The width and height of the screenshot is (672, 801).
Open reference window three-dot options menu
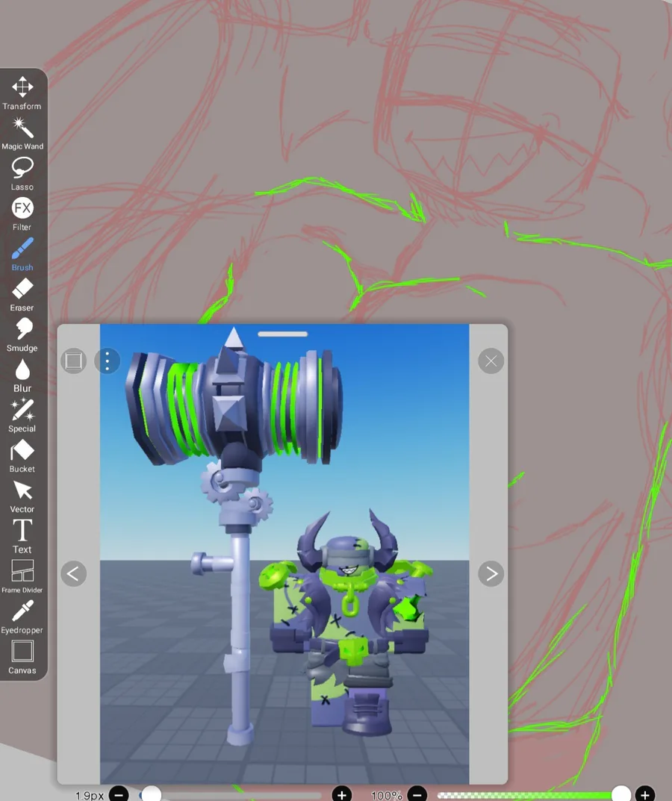point(108,361)
